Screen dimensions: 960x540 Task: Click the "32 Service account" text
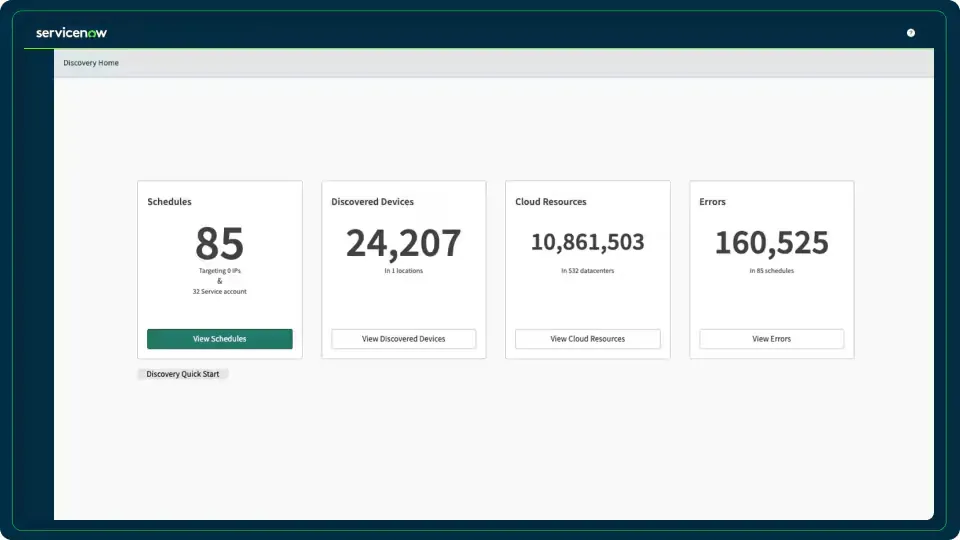[219, 292]
